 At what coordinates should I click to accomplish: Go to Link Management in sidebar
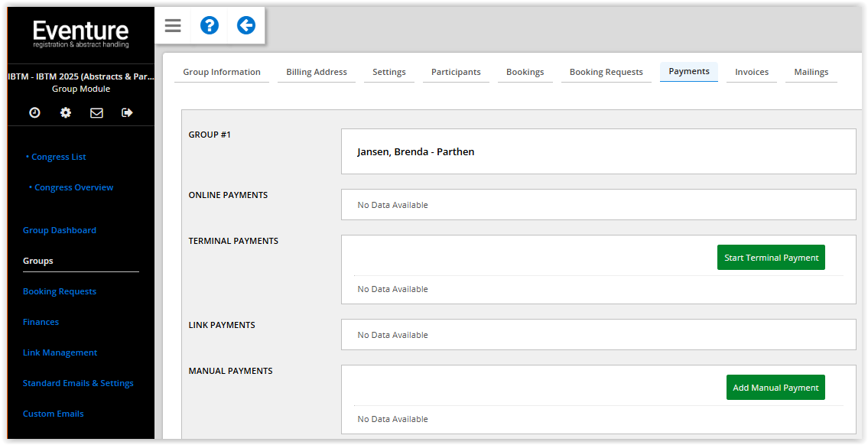(x=60, y=352)
